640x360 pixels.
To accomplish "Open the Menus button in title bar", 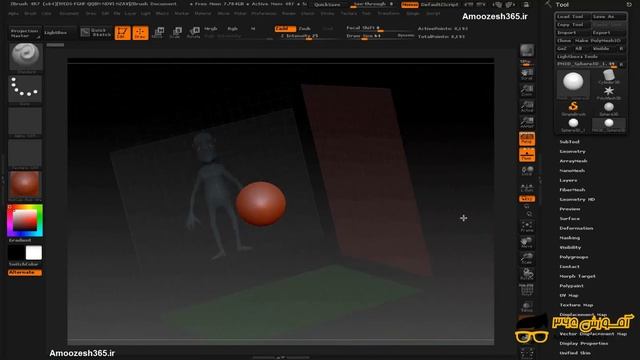I will point(409,4).
